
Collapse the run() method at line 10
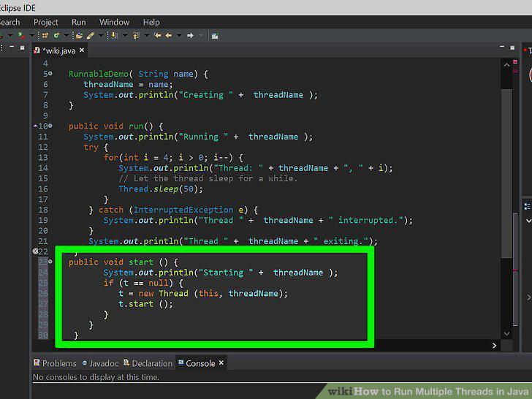pyautogui.click(x=50, y=126)
